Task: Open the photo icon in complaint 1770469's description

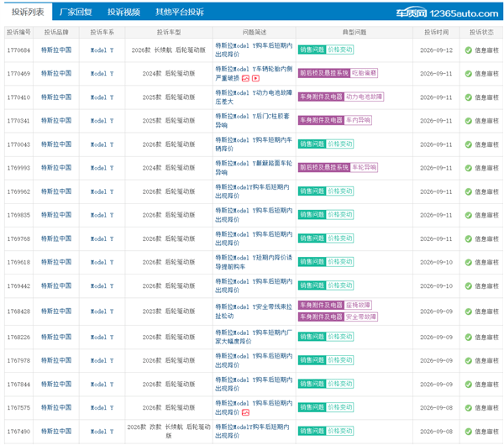Action: [245, 78]
